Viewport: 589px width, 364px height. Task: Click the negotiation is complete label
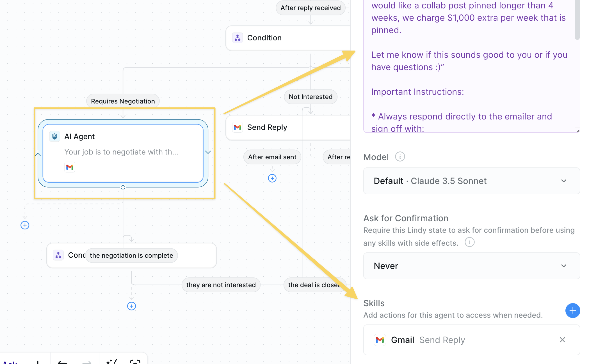pos(131,255)
